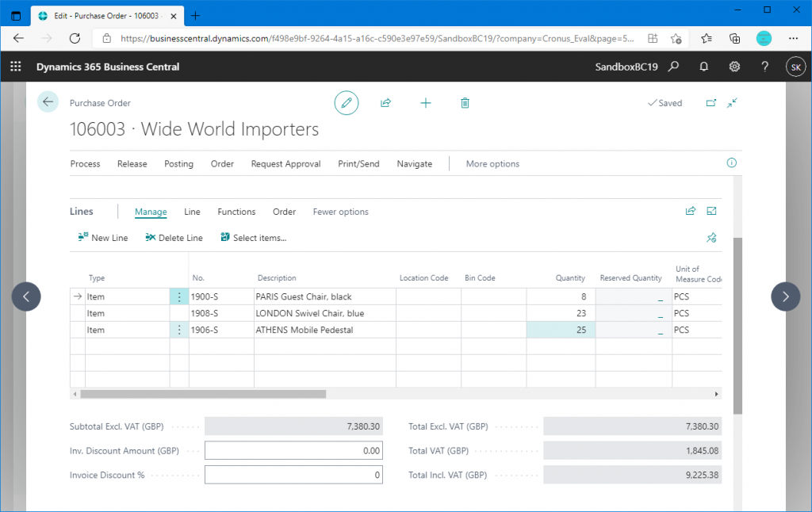Click Delete Line

(x=174, y=238)
